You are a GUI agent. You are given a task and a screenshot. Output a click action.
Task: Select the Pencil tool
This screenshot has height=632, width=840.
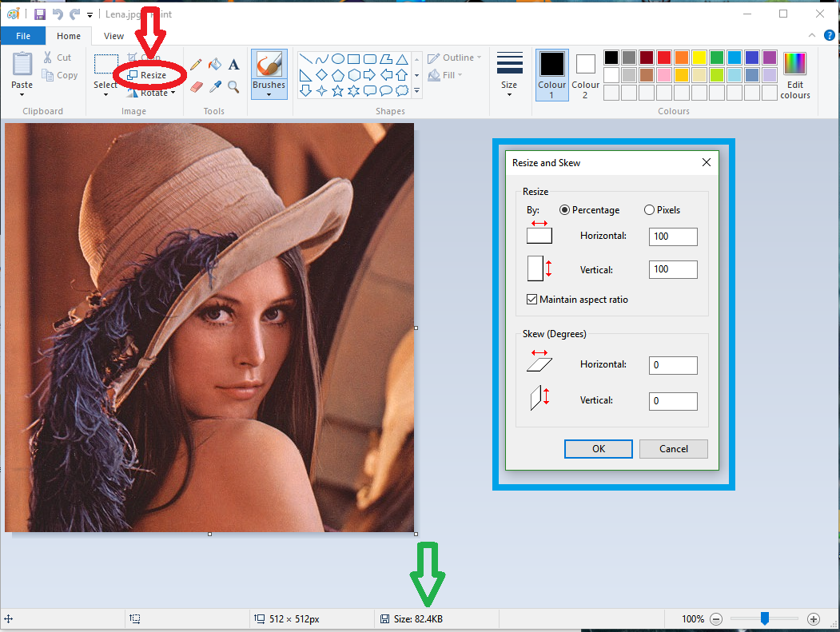[196, 65]
